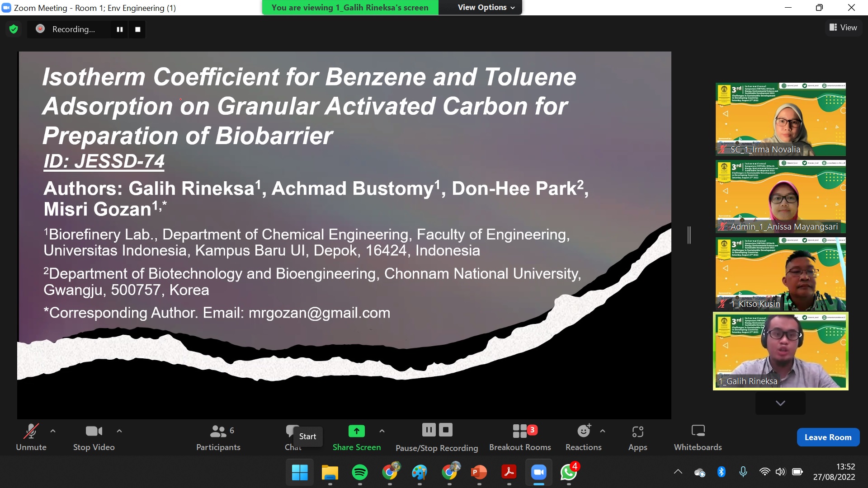Unmute the microphone
Screen dimensions: 868x488
pyautogui.click(x=31, y=432)
